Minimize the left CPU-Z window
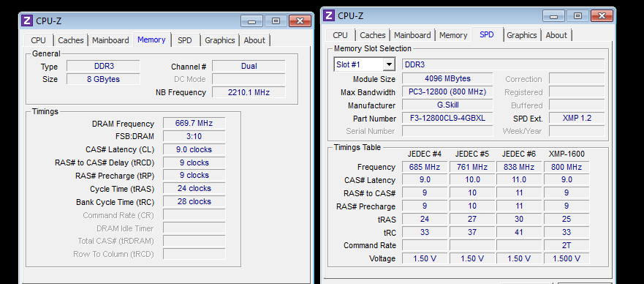 [251, 21]
